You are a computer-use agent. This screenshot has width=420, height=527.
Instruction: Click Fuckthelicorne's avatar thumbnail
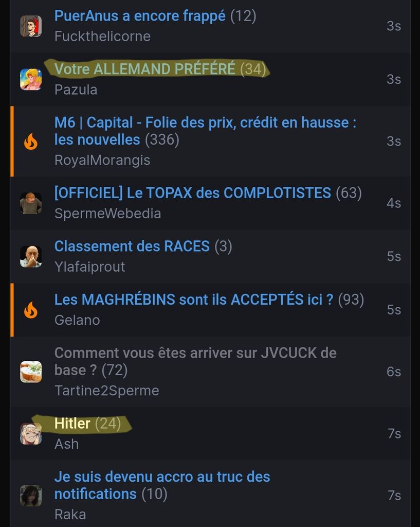(x=31, y=26)
